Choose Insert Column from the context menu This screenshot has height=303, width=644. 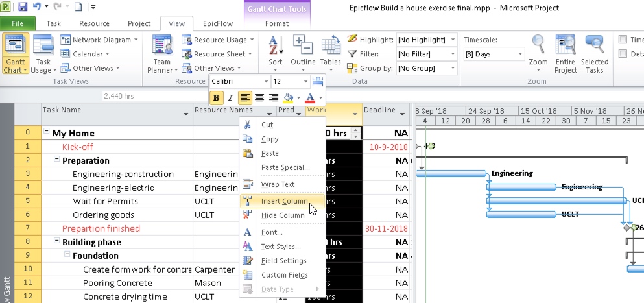[283, 201]
